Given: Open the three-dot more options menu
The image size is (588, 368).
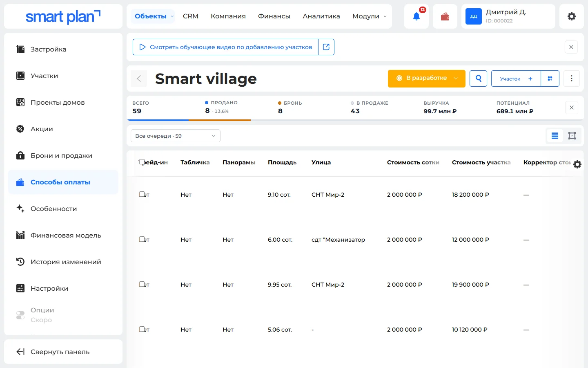Looking at the screenshot, I should pyautogui.click(x=572, y=79).
